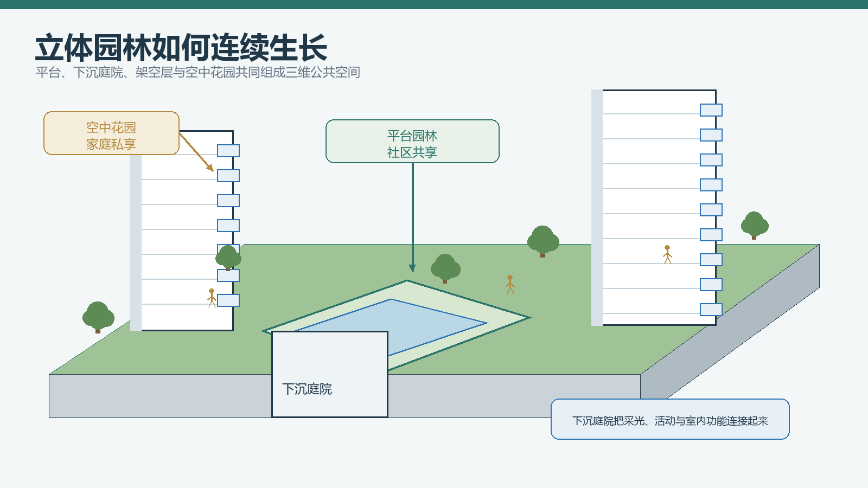Click the caption 下沉庭院把采光、活动与室内功能连接起来
Viewport: 868px width, 488px height.
tap(670, 419)
